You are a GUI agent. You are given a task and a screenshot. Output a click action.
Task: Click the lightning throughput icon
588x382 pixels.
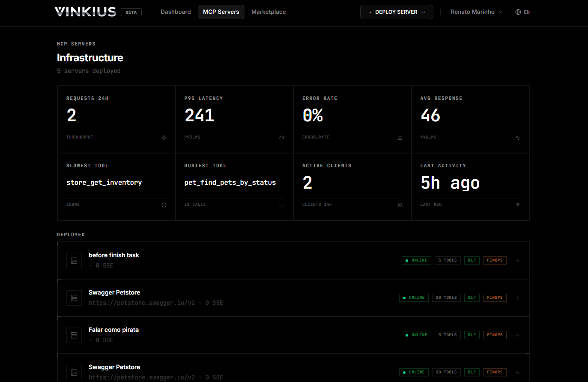point(164,138)
